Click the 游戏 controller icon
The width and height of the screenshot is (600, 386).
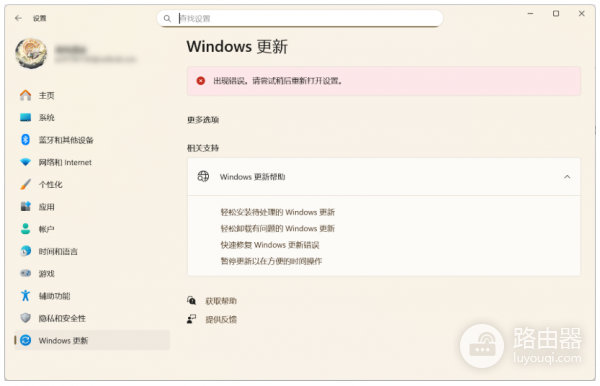(x=26, y=273)
